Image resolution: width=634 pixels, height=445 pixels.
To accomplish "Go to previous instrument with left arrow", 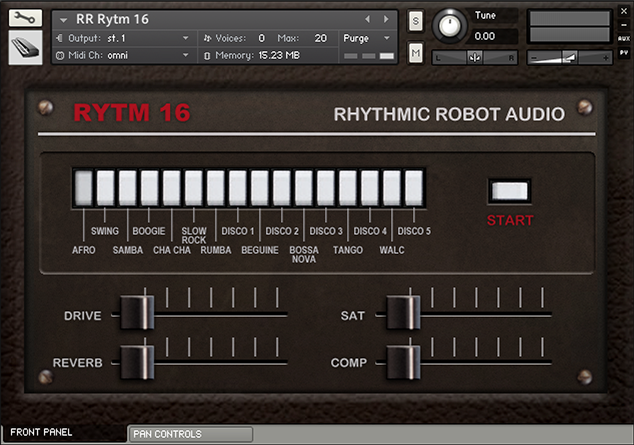I will [367, 19].
